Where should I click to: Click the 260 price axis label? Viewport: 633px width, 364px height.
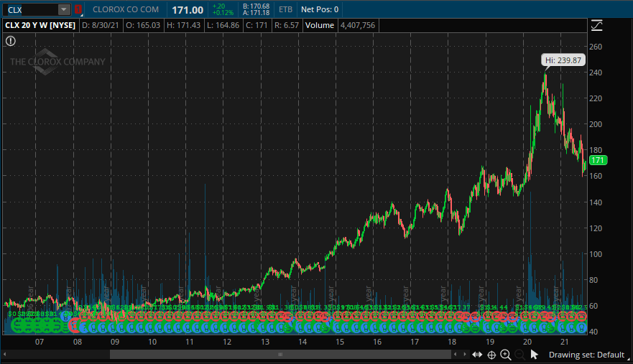596,47
